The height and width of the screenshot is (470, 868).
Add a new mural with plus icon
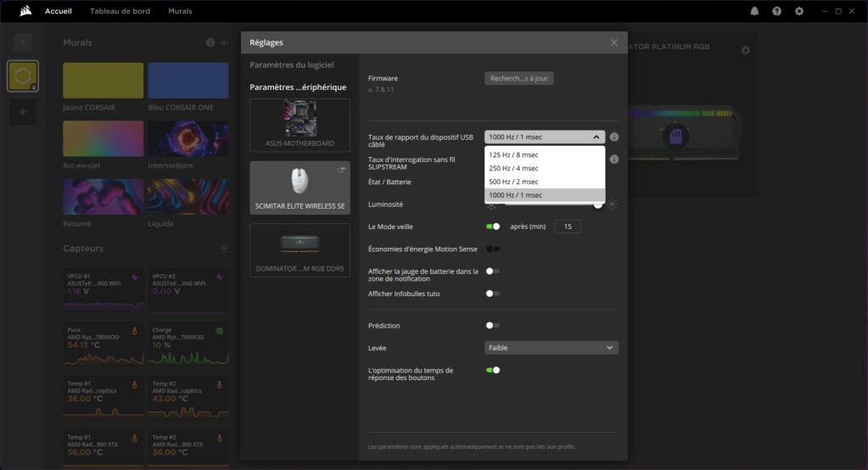[x=224, y=42]
